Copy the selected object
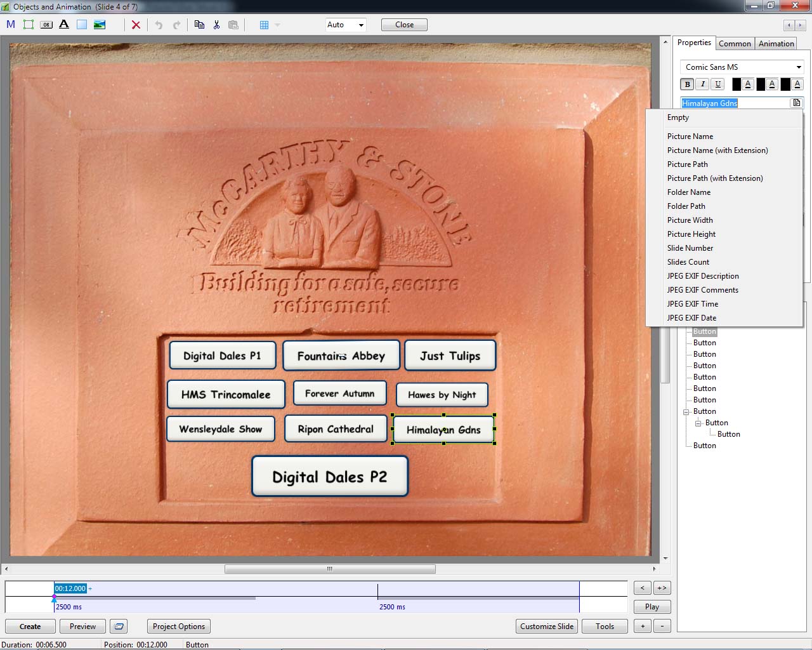This screenshot has width=812, height=650. coord(199,25)
